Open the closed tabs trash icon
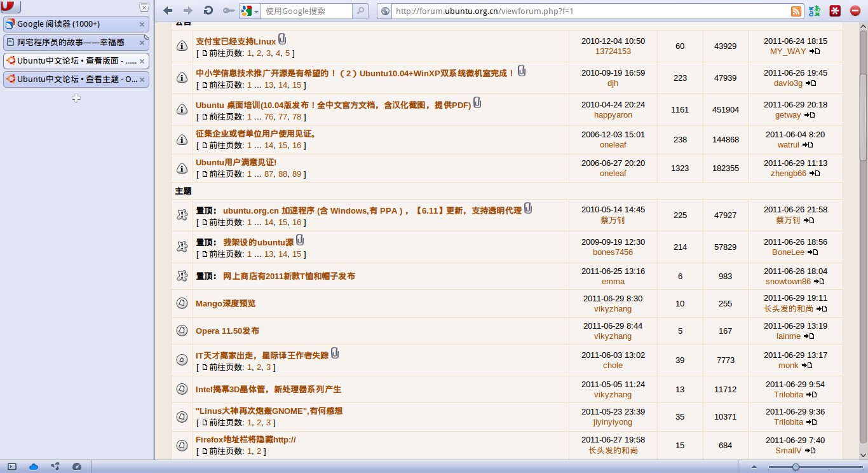The height and width of the screenshot is (473, 868). [144, 8]
